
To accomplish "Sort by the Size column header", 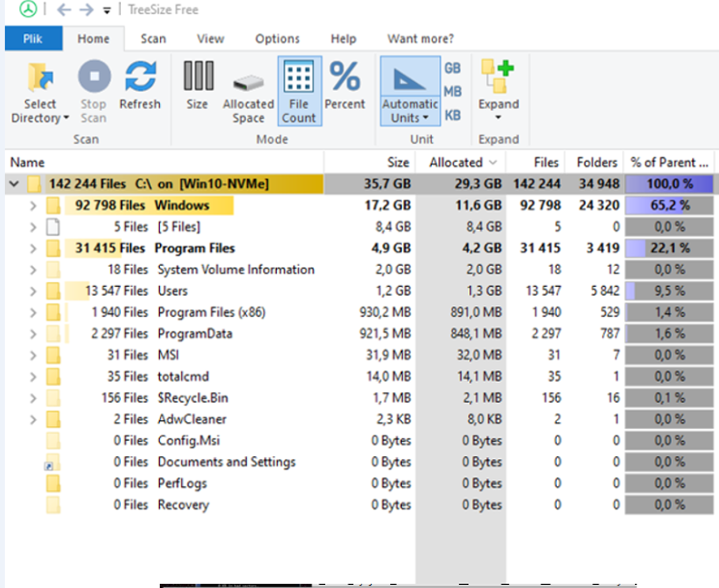I will tap(370, 162).
